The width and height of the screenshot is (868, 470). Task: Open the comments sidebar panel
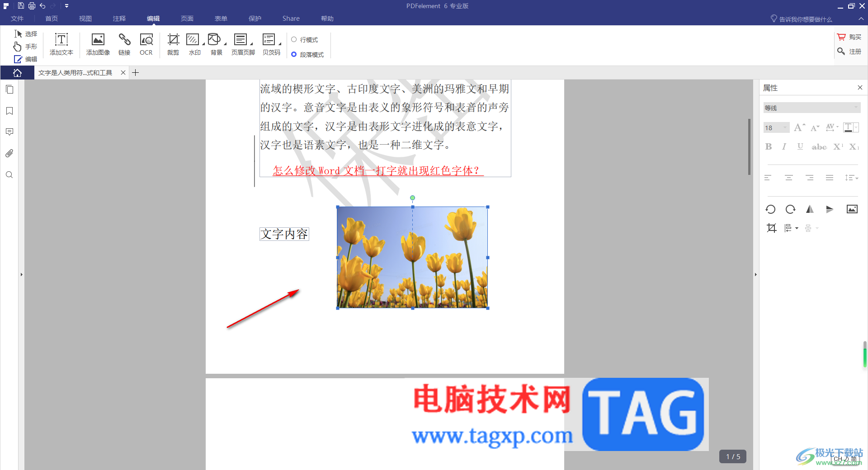pos(9,132)
